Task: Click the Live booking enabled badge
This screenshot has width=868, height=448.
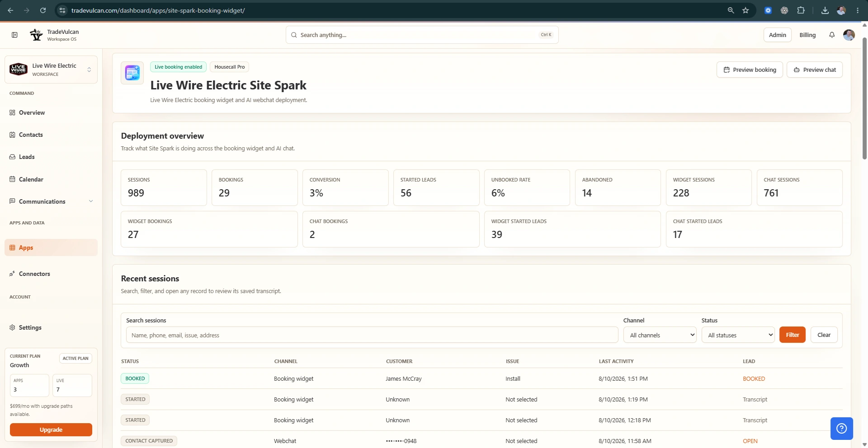Action: [x=178, y=67]
